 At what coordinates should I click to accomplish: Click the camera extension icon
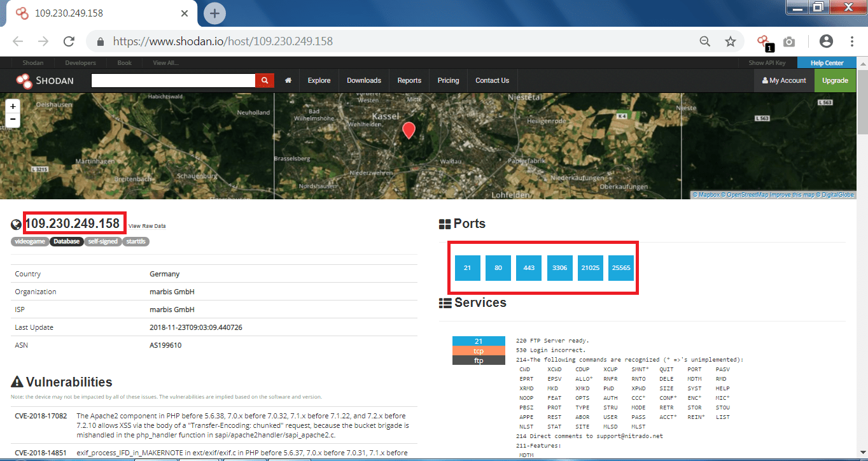coord(789,41)
